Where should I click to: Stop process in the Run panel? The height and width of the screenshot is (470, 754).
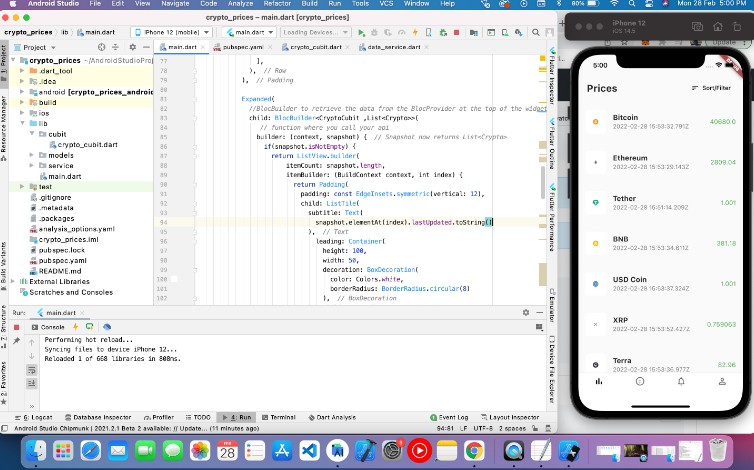16,327
